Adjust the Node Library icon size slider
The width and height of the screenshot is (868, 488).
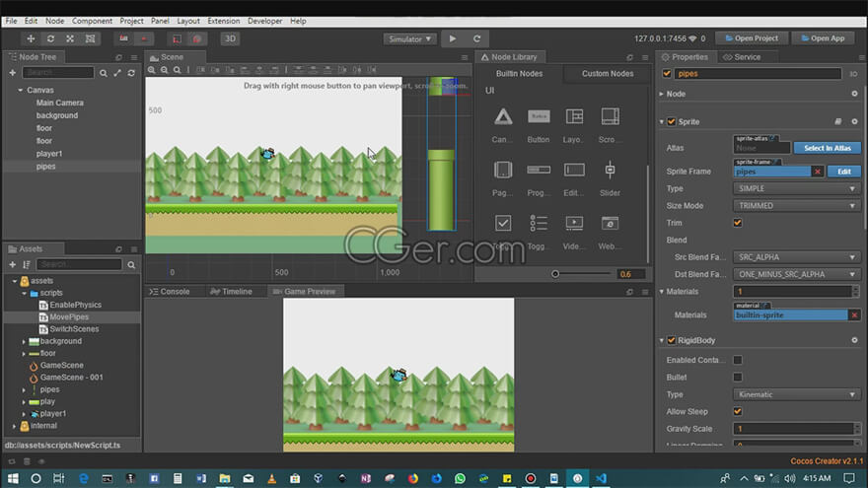pyautogui.click(x=555, y=274)
